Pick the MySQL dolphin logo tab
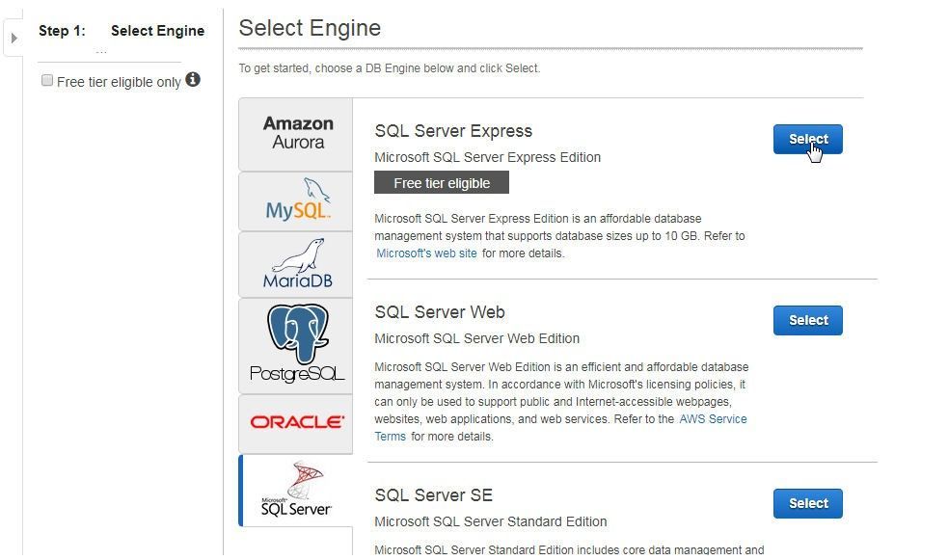This screenshot has width=948, height=560. coord(296,201)
